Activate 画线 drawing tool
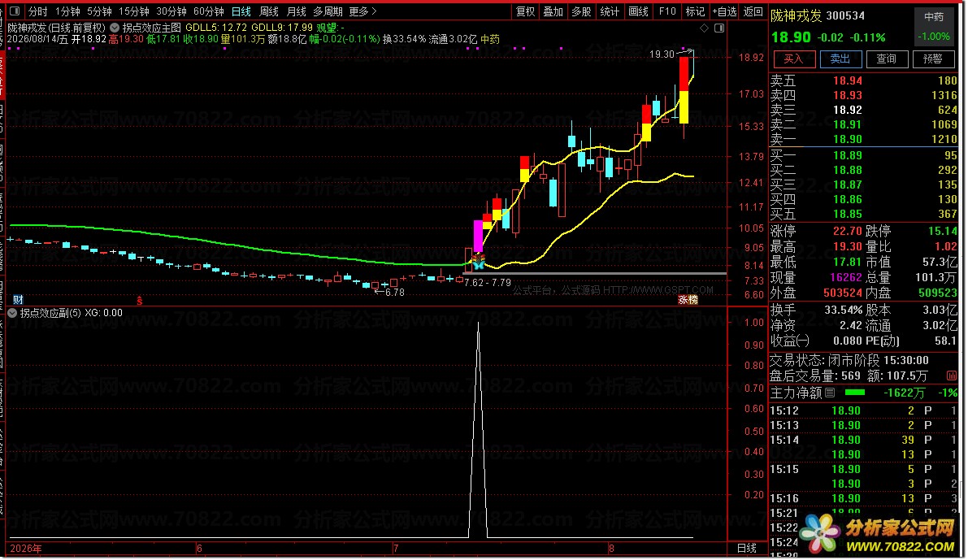Viewport: 968px width, 560px height. click(638, 11)
